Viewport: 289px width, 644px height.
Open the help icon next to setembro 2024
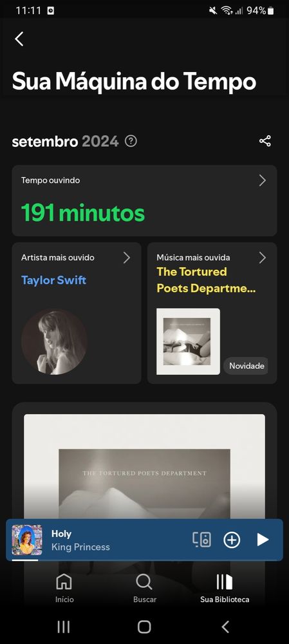pos(131,141)
